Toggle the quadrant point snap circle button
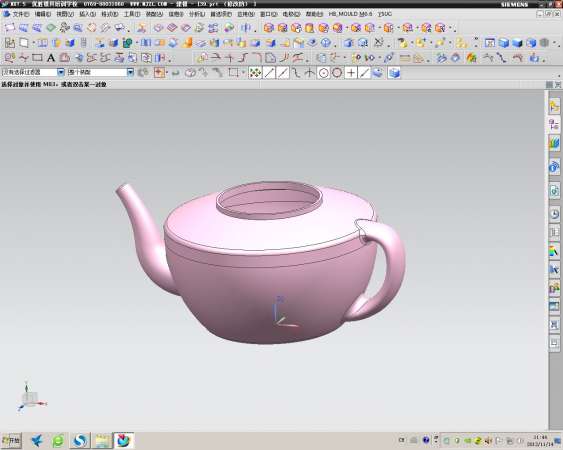Screen dimensions: 563x450 tap(337, 73)
